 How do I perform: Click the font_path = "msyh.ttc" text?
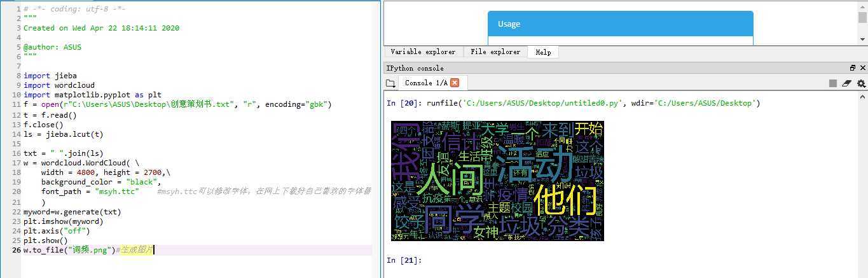(x=90, y=191)
